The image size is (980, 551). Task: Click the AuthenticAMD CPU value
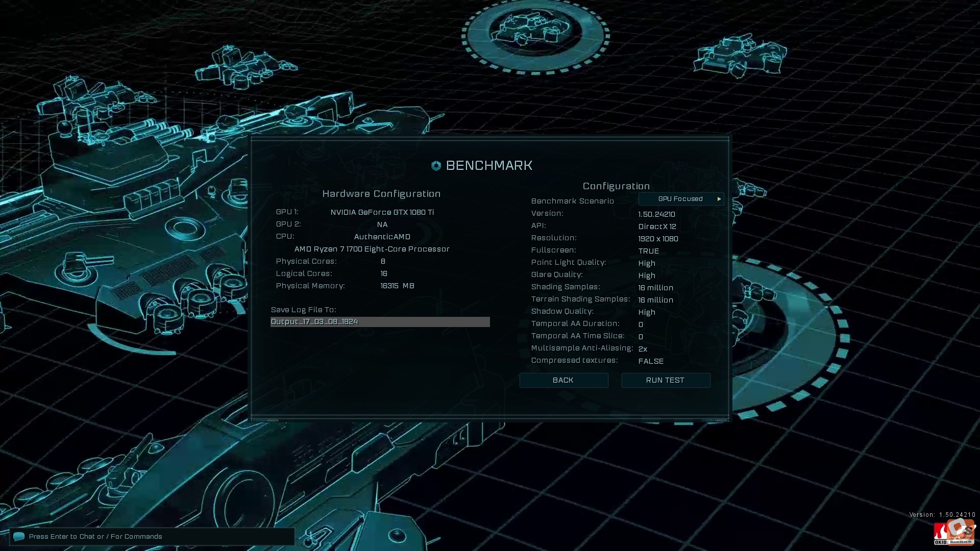382,237
